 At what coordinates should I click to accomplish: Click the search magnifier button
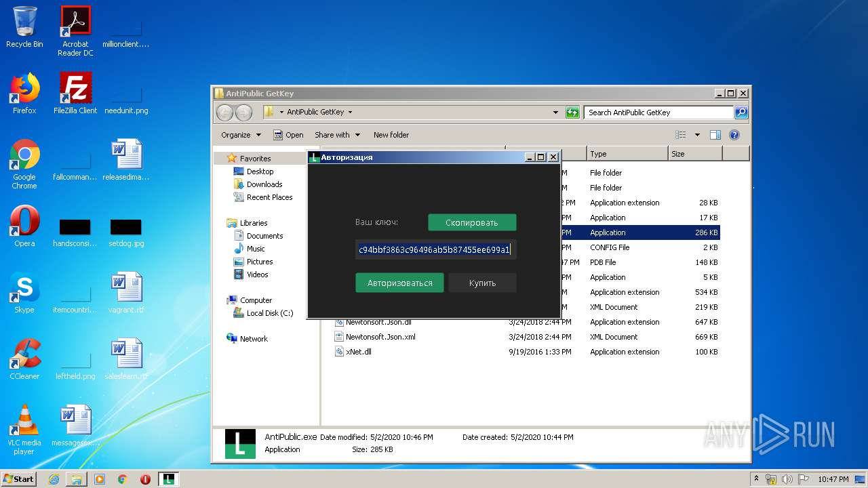coord(741,113)
